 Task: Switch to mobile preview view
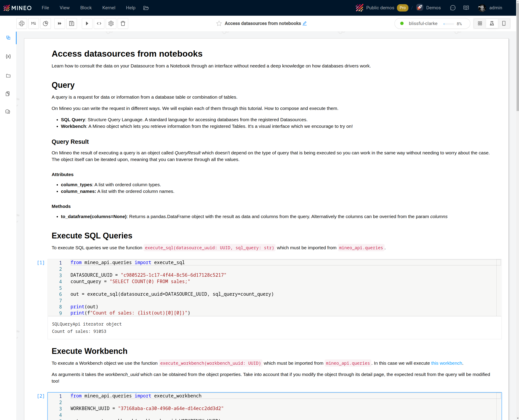click(504, 23)
